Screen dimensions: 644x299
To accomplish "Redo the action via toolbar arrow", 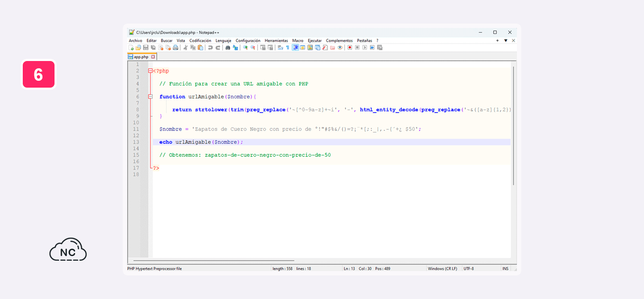I will [x=218, y=48].
